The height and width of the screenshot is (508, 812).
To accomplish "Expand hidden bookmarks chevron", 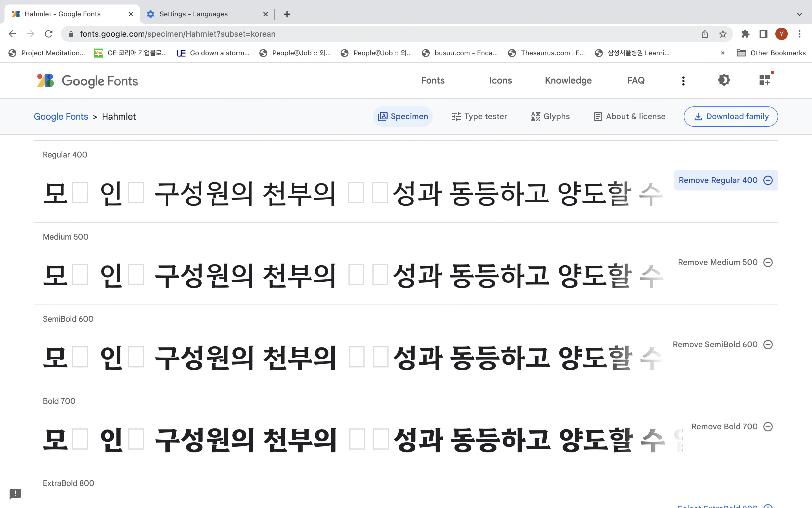I will click(x=723, y=53).
